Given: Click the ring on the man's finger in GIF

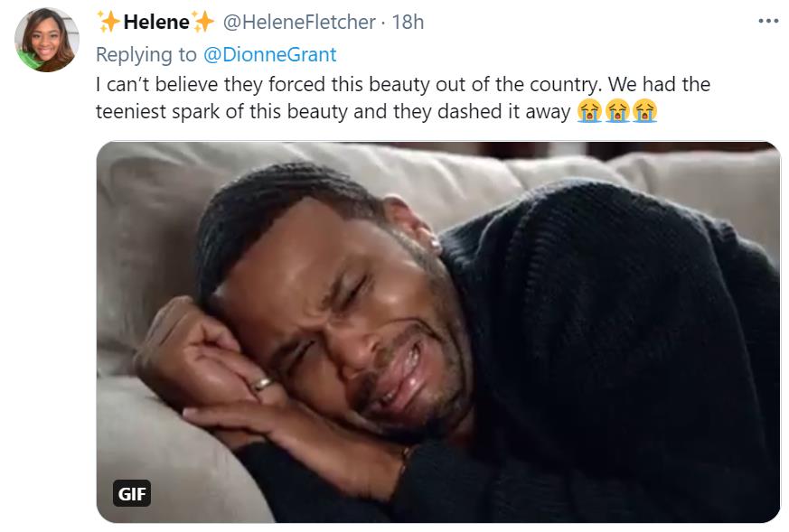Looking at the screenshot, I should 263,384.
